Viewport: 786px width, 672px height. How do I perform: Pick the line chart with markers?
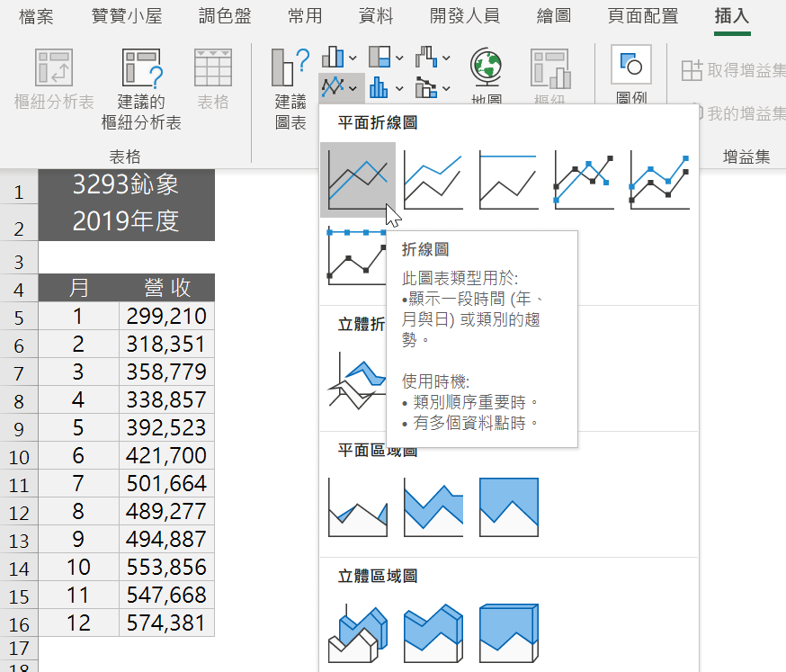584,180
